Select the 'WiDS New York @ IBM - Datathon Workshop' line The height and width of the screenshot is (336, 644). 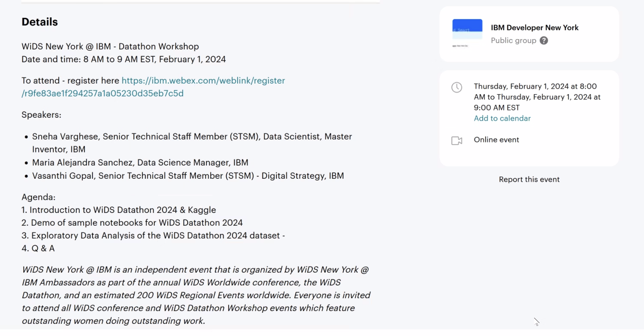coord(110,47)
